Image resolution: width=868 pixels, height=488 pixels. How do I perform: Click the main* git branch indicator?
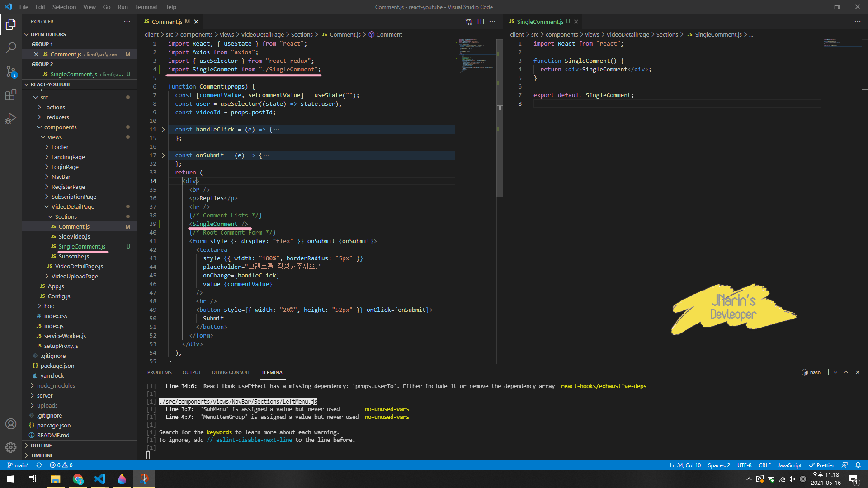pyautogui.click(x=18, y=465)
